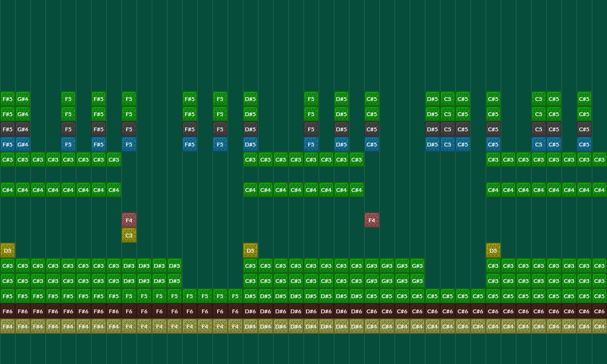Viewport: 607px width, 364px height.
Task: Select the red F4 note above the yellow C3
Action: coord(129,220)
